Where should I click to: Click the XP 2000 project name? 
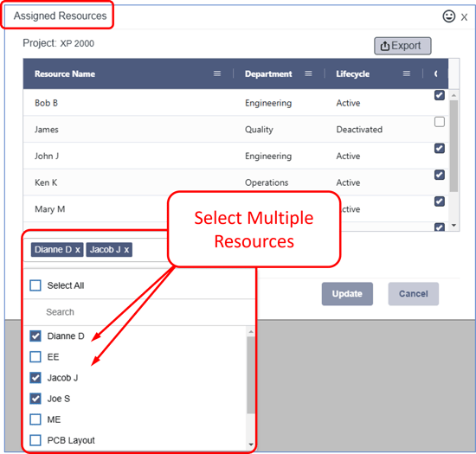click(x=77, y=43)
